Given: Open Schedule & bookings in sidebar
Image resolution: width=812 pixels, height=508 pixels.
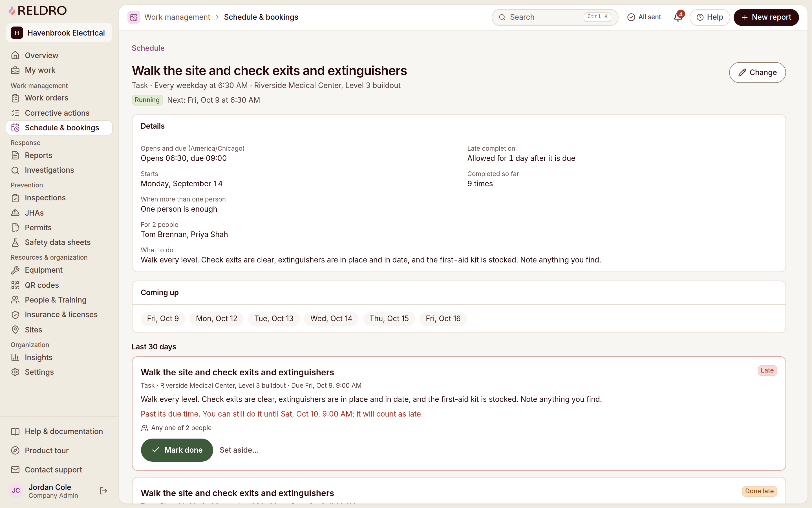Looking at the screenshot, I should 59,128.
